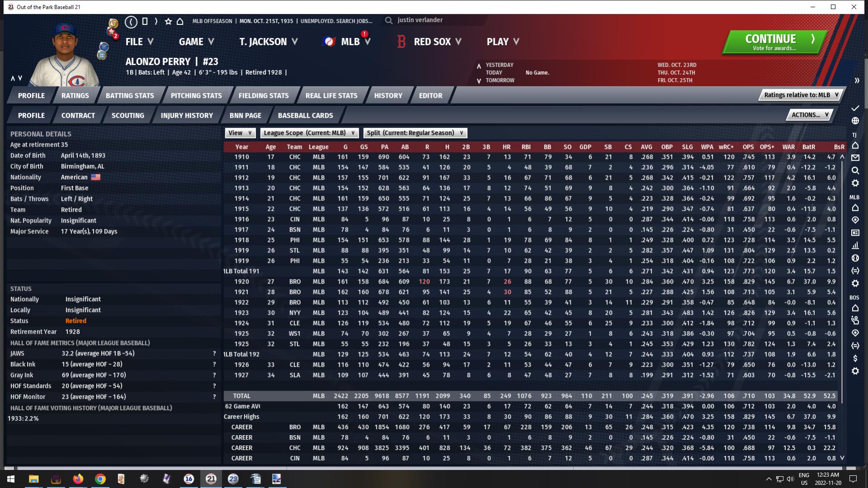Open the MLB section diamond icon
The image size is (868, 488).
(x=855, y=220)
